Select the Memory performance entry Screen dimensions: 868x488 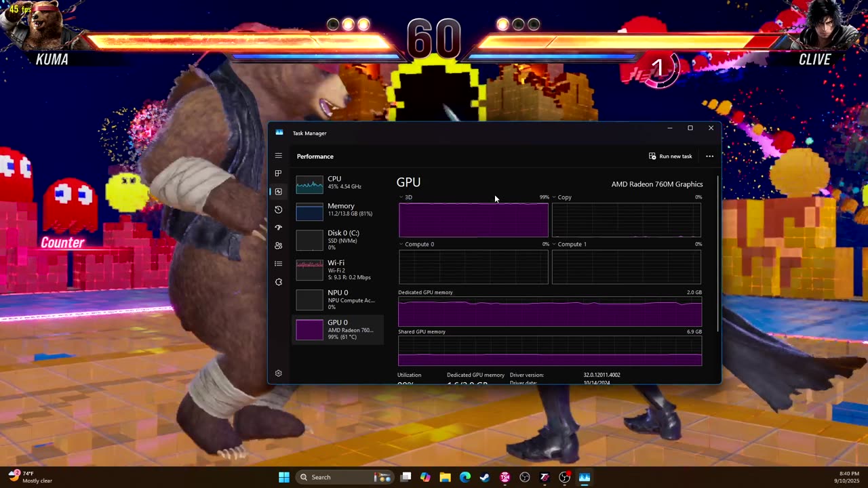(338, 210)
